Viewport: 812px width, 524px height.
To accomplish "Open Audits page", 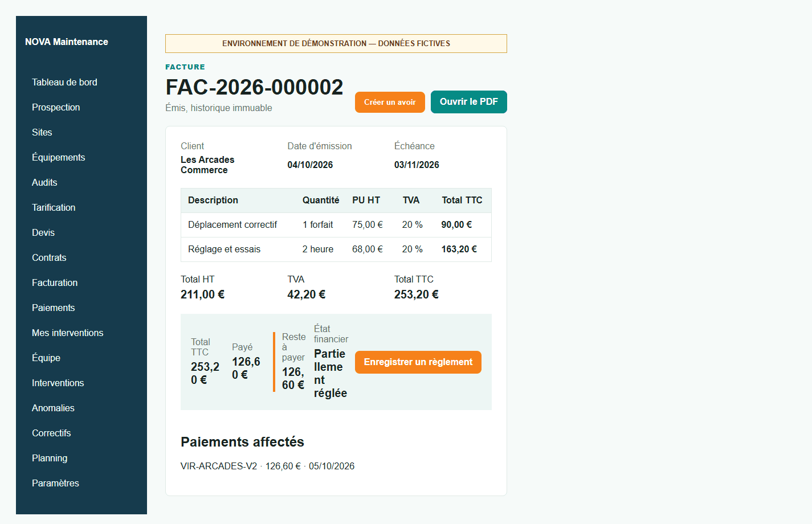I will point(44,182).
